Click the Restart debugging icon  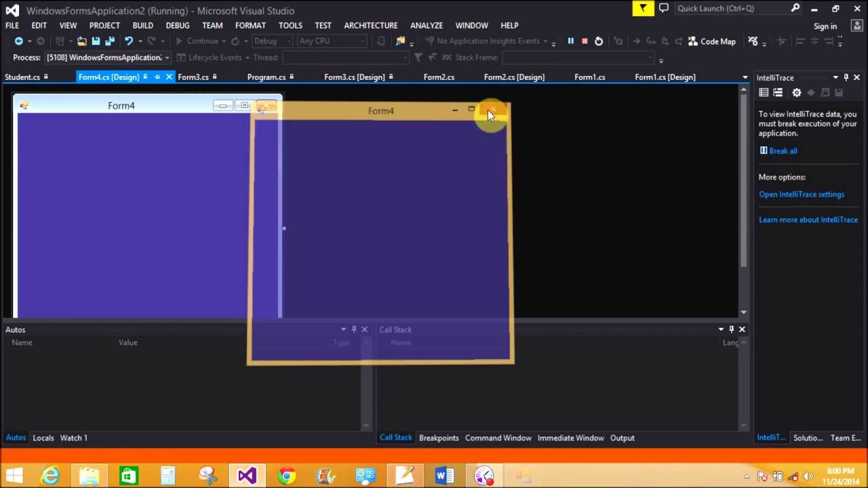click(x=599, y=41)
